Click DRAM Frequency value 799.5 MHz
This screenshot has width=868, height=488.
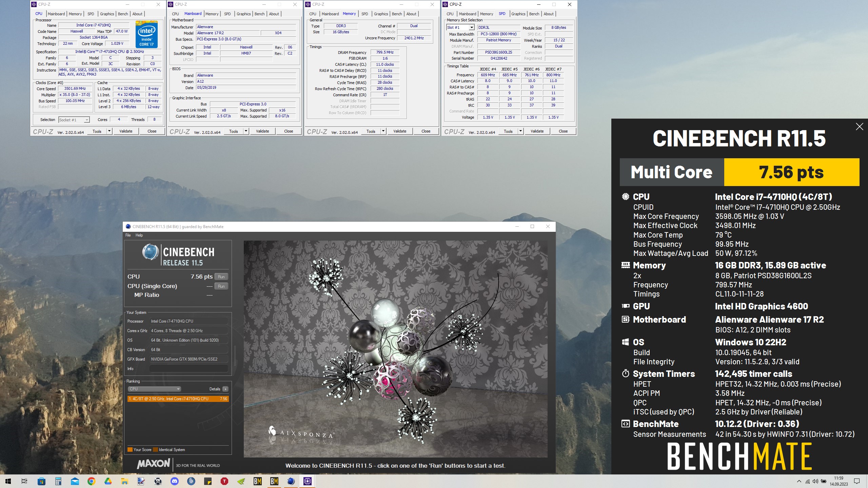tap(385, 53)
